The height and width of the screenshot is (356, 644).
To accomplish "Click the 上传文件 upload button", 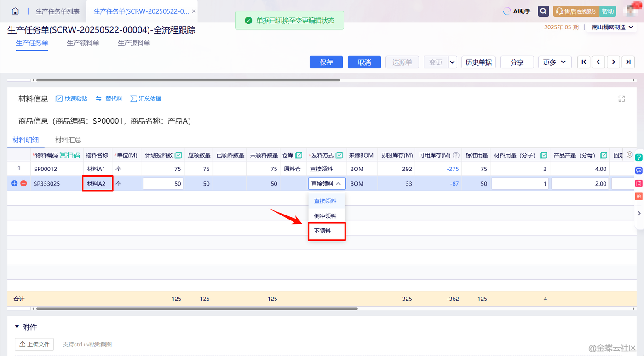I will (x=34, y=344).
